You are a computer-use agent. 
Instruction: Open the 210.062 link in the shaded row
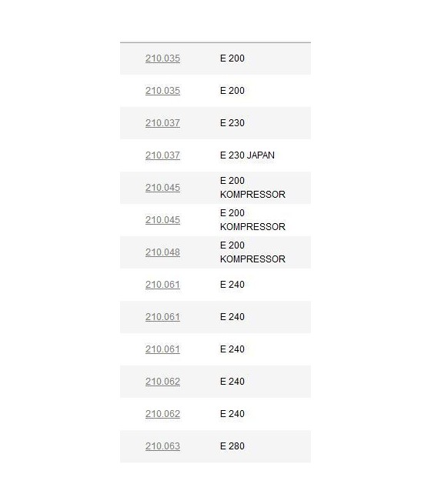(162, 382)
